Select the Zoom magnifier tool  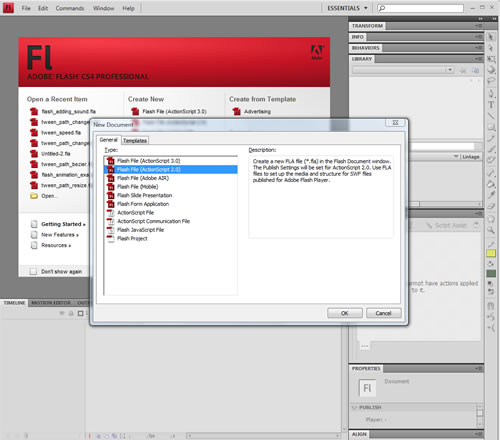coord(491,230)
